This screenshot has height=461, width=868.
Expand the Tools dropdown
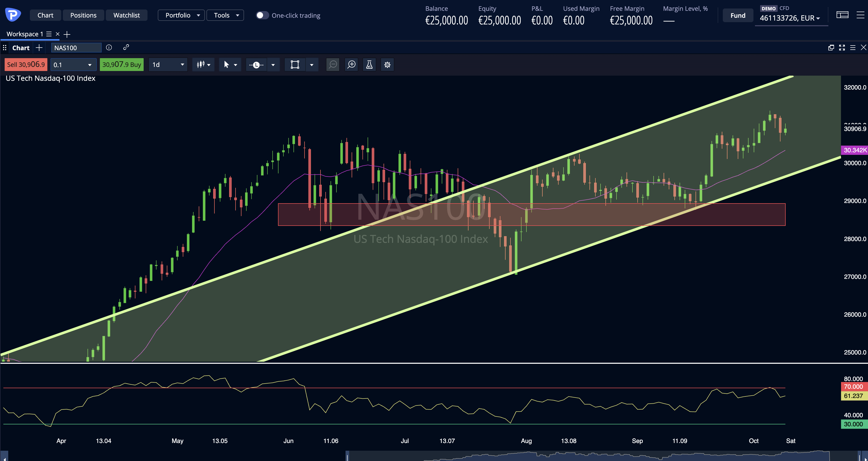[x=225, y=15]
